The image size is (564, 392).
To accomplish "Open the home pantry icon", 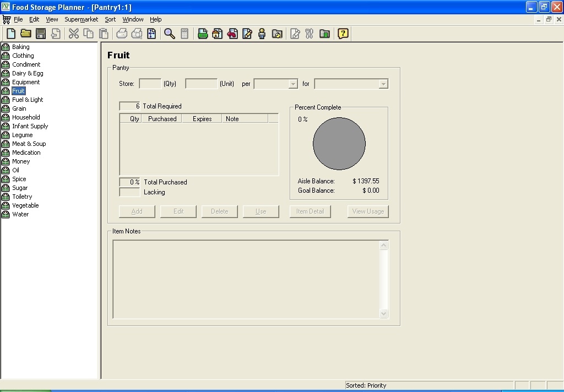I will point(218,34).
